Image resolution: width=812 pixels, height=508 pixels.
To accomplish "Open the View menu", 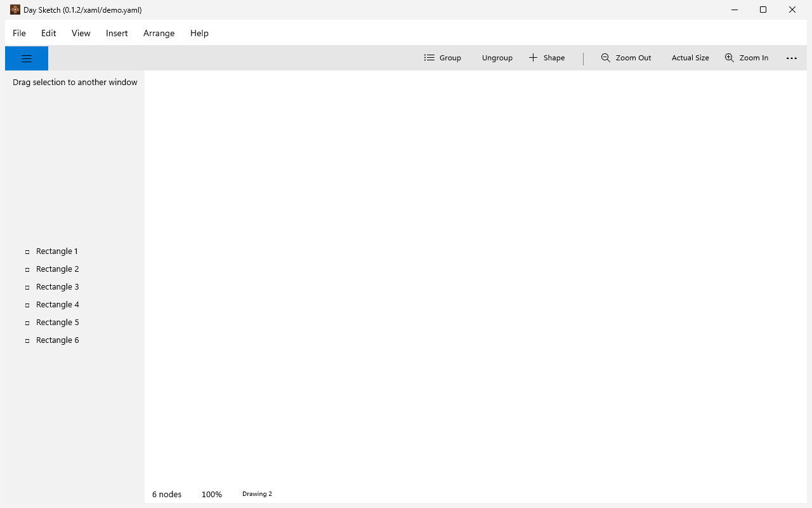I will click(x=81, y=33).
